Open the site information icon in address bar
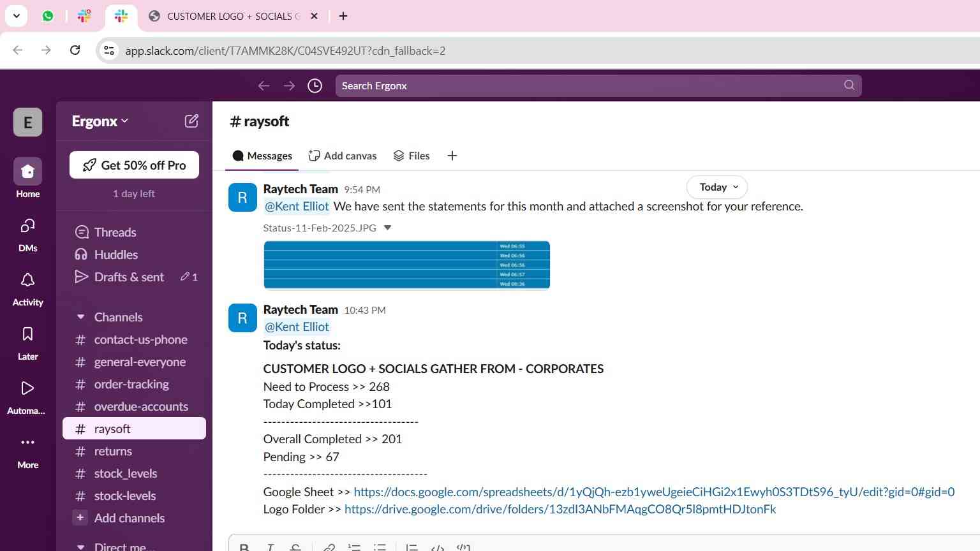This screenshot has height=551, width=980. [x=109, y=50]
